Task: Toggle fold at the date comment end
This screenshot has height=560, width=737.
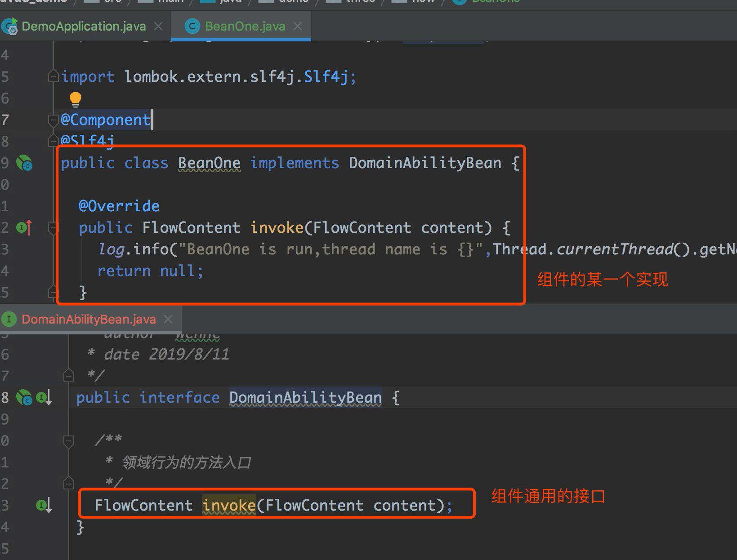Action: pyautogui.click(x=68, y=375)
